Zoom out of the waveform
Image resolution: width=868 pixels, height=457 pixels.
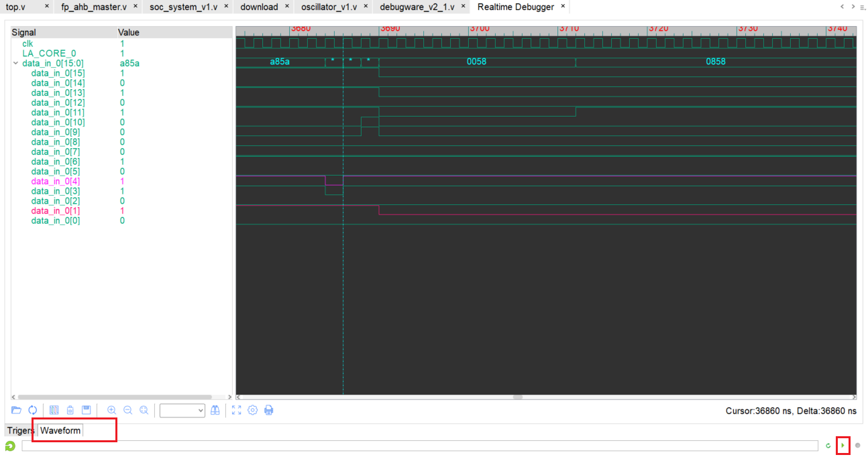(x=127, y=410)
